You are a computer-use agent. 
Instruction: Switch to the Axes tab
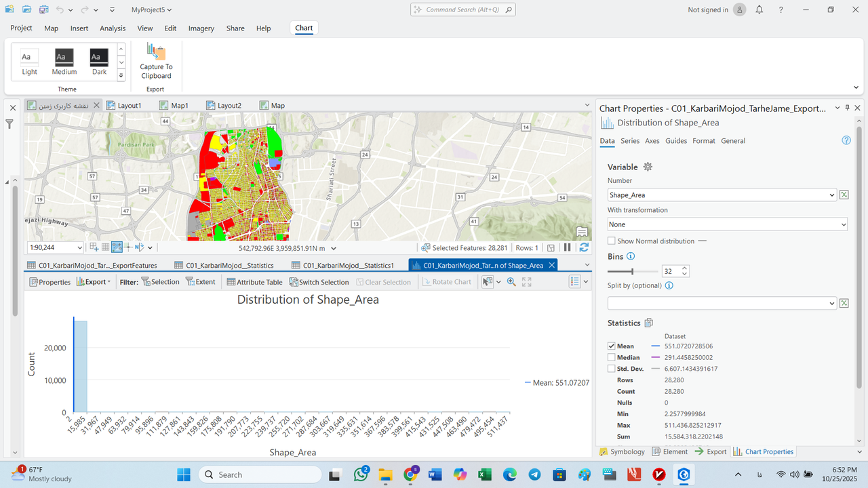[x=652, y=141]
